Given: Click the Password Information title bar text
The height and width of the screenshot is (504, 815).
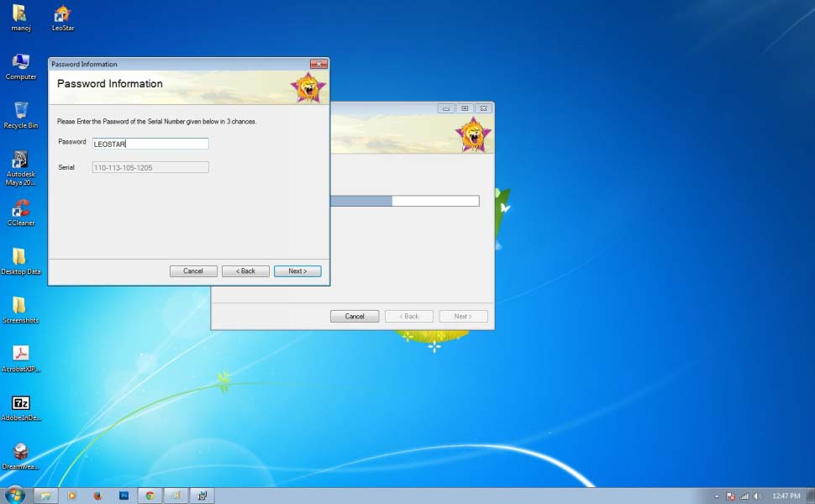Looking at the screenshot, I should point(84,65).
